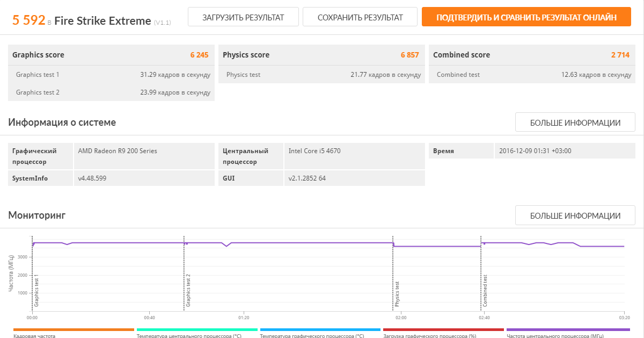The height and width of the screenshot is (338, 644).
Task: Click the Combined score header row
Action: click(532, 55)
